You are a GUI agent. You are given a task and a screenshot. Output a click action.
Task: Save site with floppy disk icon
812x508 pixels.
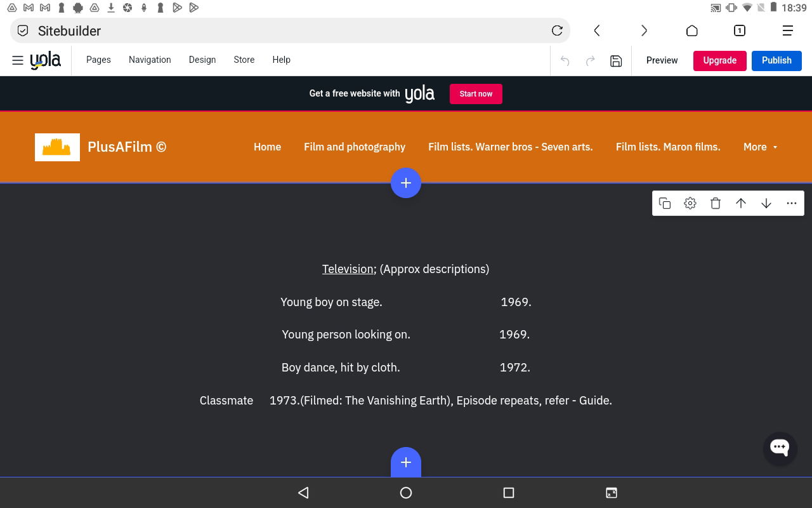pyautogui.click(x=616, y=61)
